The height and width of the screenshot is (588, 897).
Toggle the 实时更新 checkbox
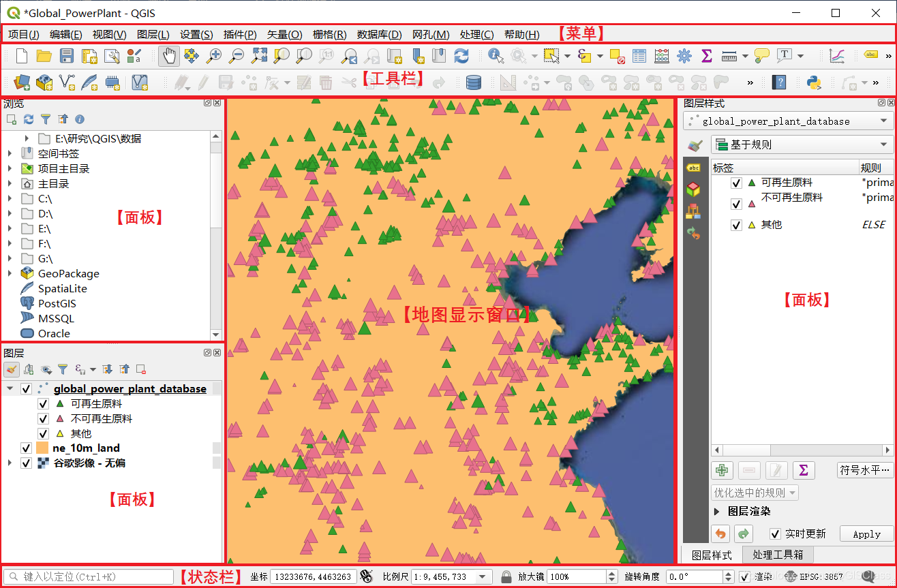coord(775,533)
